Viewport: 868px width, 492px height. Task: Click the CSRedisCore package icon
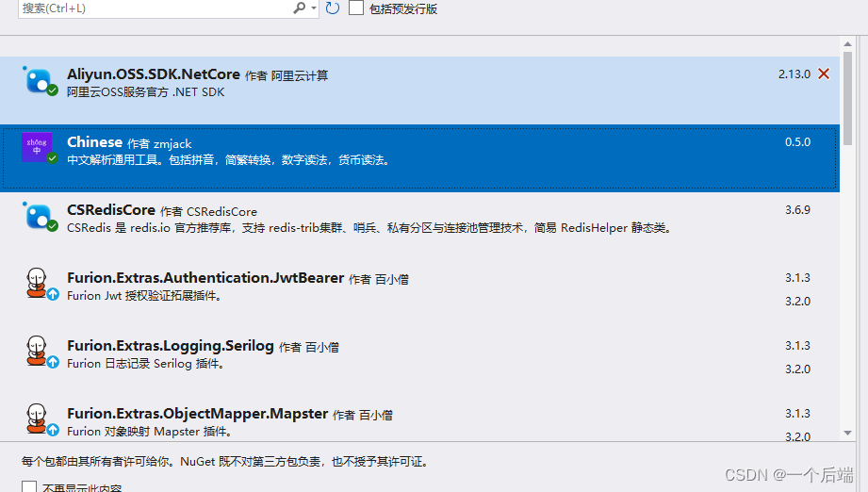coord(39,217)
